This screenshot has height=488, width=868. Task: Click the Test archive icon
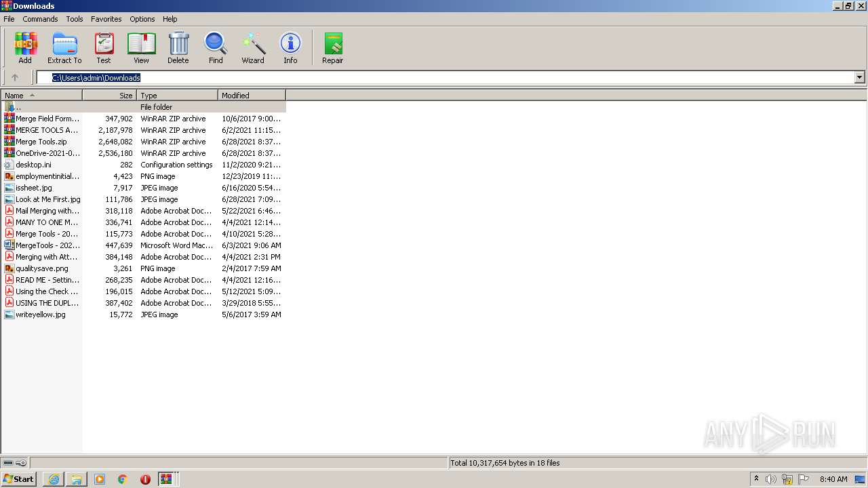pyautogui.click(x=104, y=47)
